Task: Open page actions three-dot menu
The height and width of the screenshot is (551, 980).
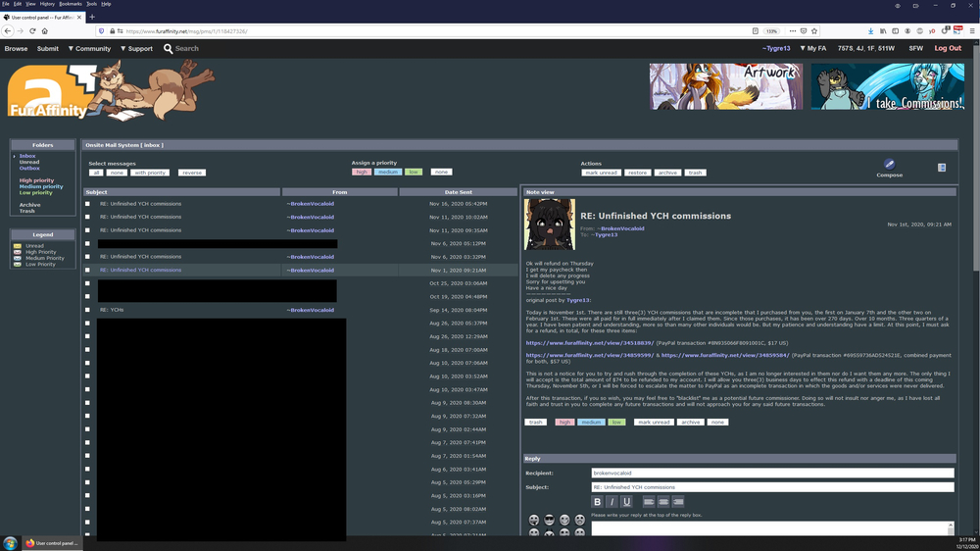Action: click(793, 30)
